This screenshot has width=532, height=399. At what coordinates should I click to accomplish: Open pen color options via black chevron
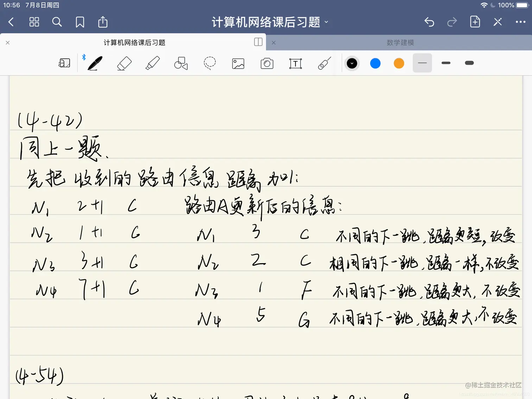351,63
